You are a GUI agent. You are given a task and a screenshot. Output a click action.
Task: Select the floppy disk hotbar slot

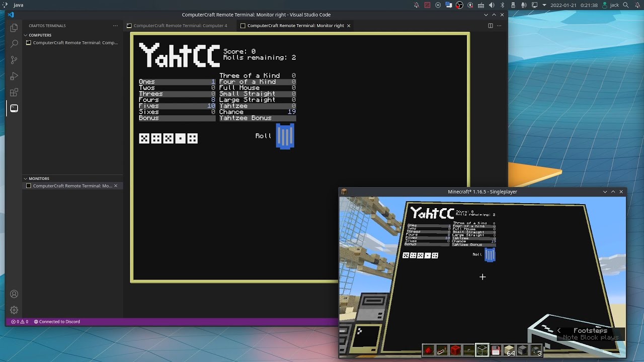(496, 350)
